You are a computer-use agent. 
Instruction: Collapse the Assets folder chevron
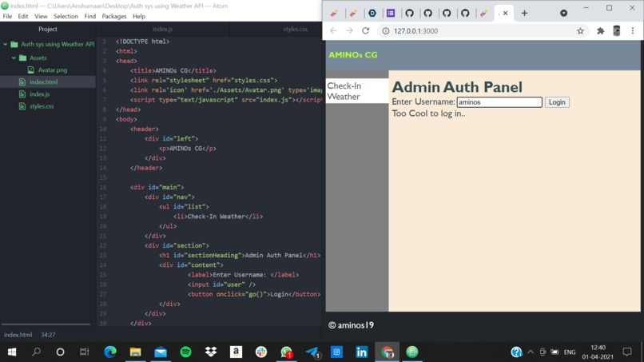pyautogui.click(x=14, y=58)
